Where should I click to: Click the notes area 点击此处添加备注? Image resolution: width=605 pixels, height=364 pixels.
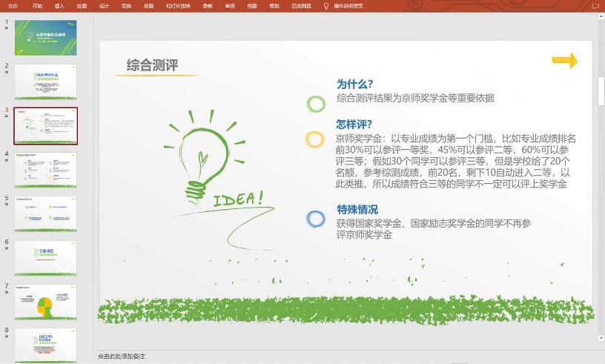[122, 357]
